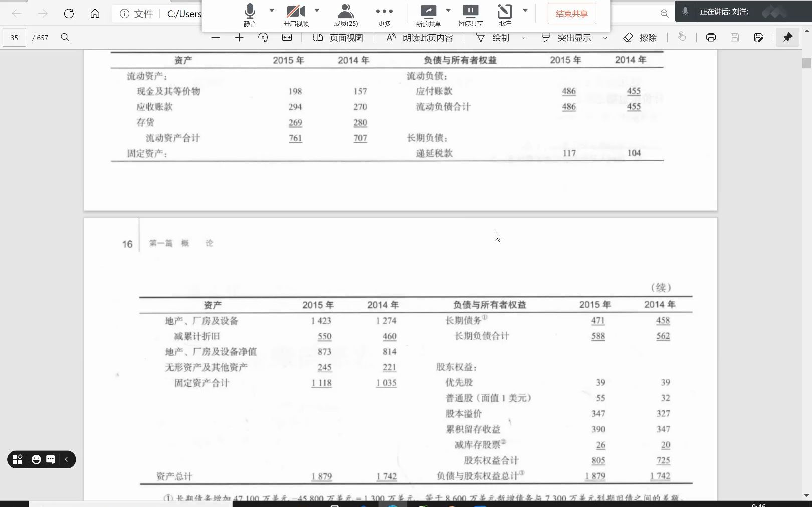Open Page View option
The image size is (812, 507).
338,38
